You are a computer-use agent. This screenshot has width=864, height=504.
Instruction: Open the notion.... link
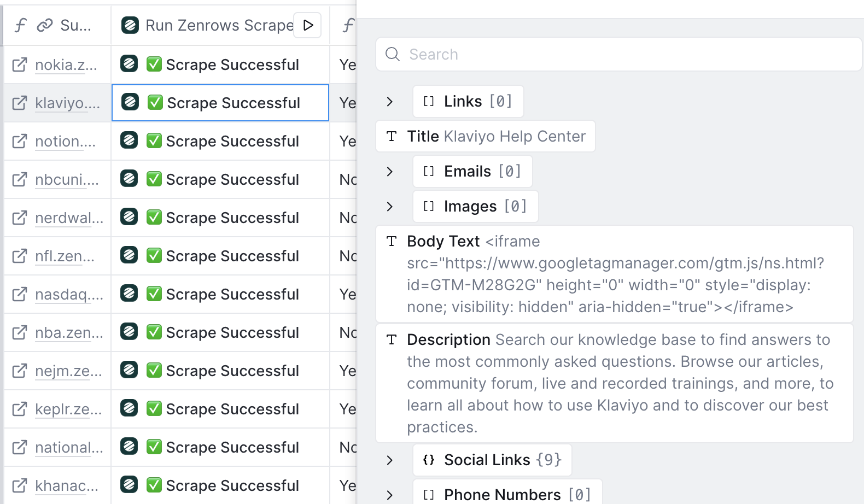pos(66,142)
